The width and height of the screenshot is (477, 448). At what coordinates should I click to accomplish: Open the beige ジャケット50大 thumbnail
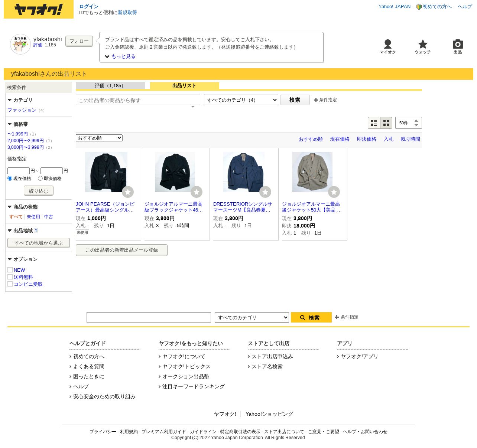point(312,172)
